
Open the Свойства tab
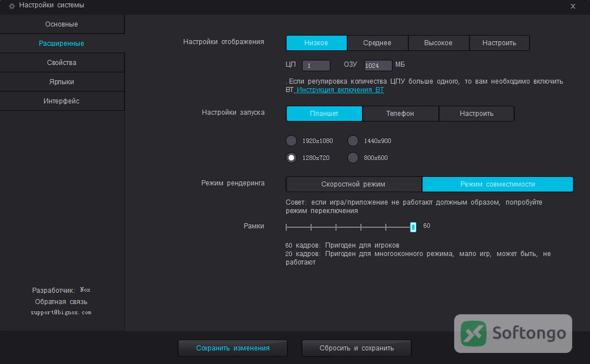click(62, 63)
